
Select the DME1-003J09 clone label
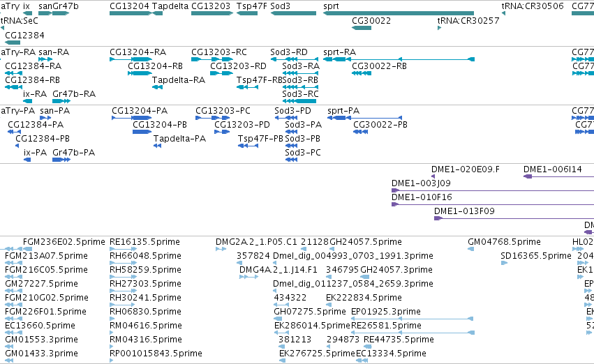422,183
